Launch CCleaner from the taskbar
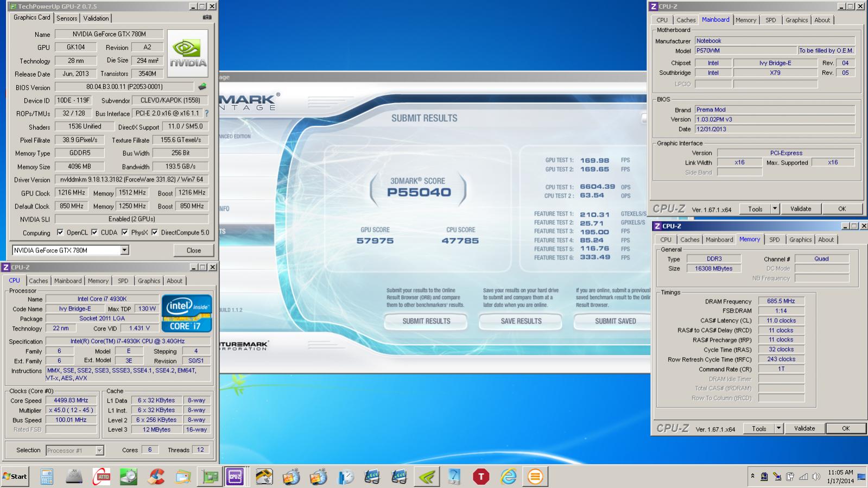 tap(156, 477)
